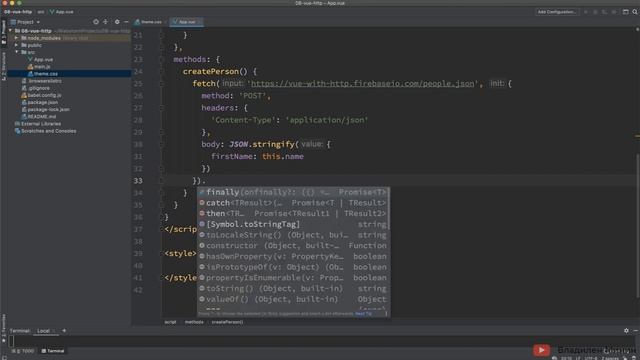Select 'valueOf()' suggestion
Image resolution: width=640 pixels, height=360 pixels.
pyautogui.click(x=293, y=299)
